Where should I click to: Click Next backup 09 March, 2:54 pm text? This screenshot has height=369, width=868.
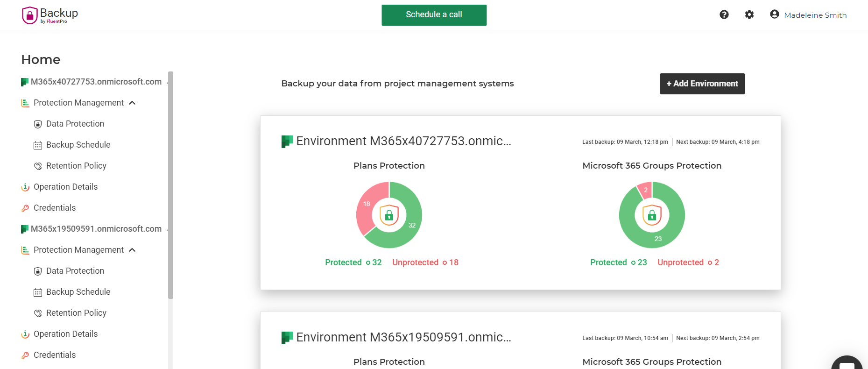(718, 338)
